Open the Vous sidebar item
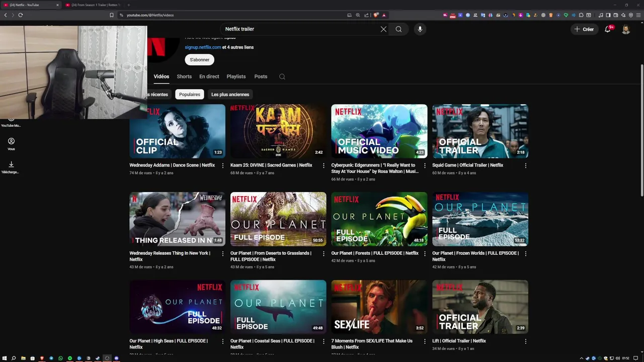The height and width of the screenshot is (362, 644). [x=11, y=144]
